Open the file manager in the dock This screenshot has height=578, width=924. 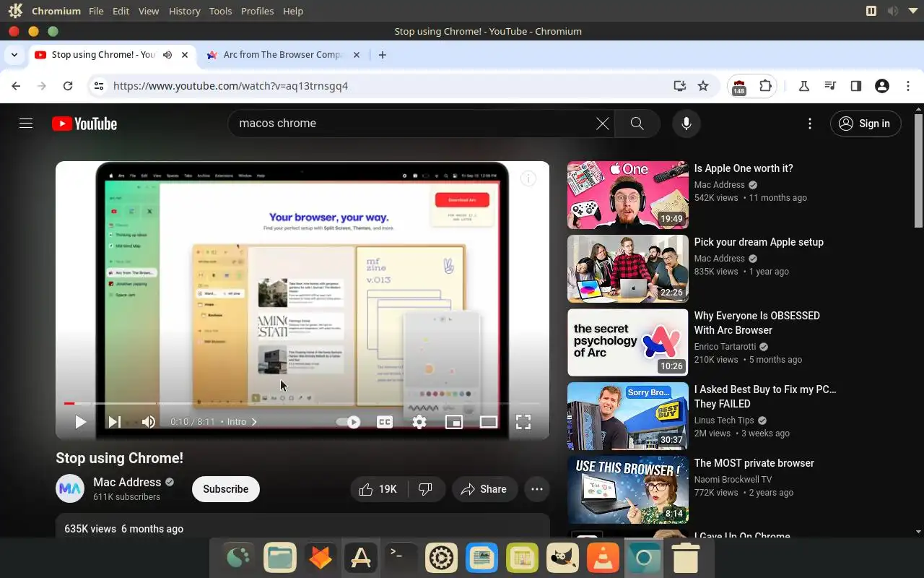coord(279,558)
